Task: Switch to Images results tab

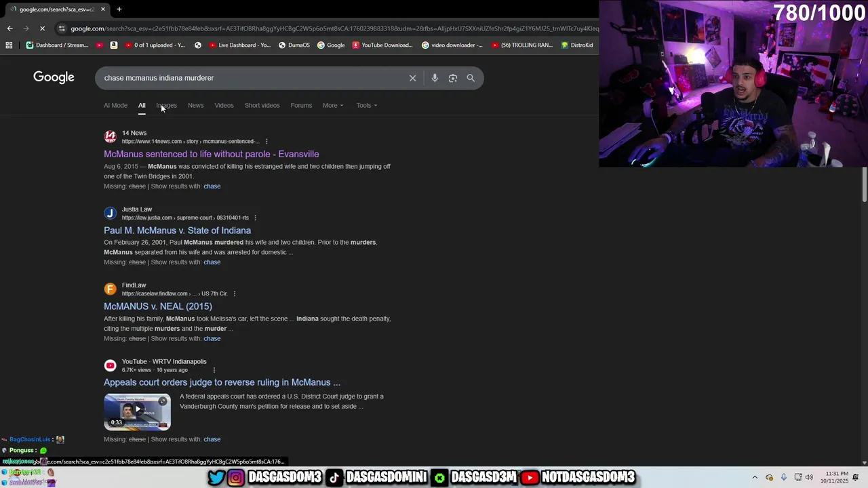Action: click(x=166, y=105)
